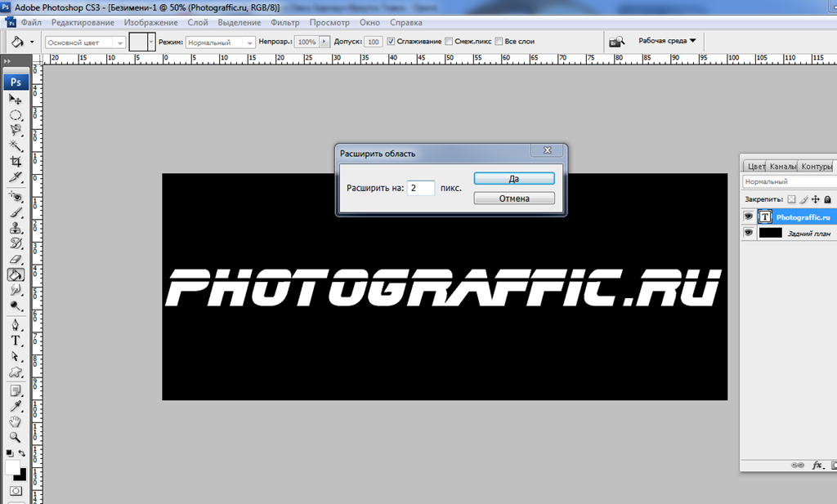This screenshot has width=837, height=504.
Task: Select the Eraser tool
Action: [x=16, y=259]
